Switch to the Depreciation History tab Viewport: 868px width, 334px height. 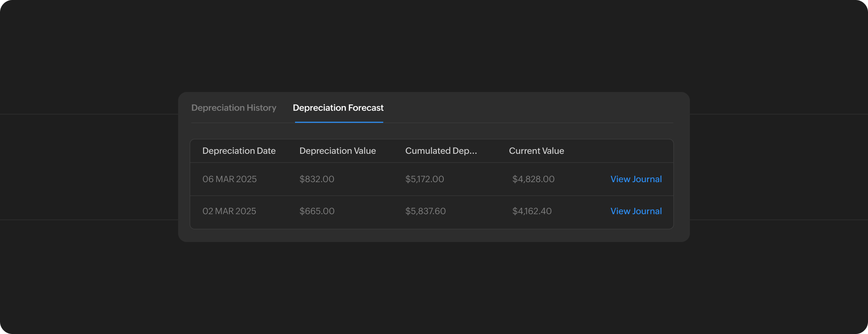(234, 108)
